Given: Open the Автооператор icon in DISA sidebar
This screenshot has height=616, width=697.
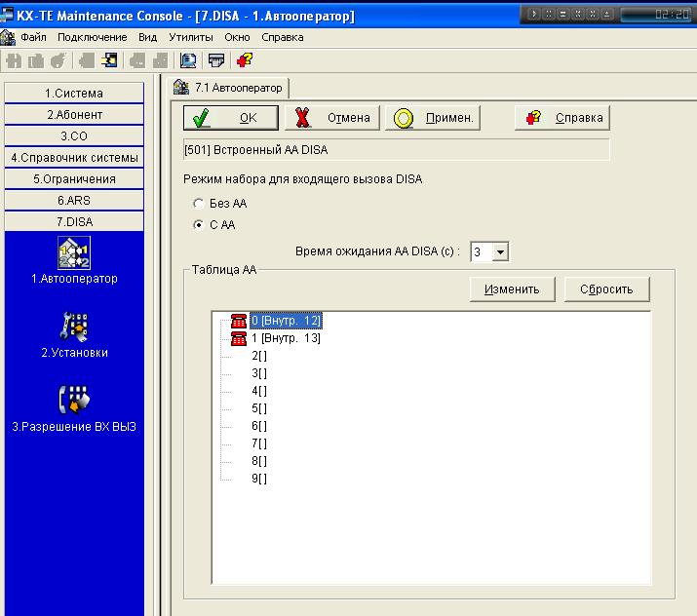Looking at the screenshot, I should pyautogui.click(x=74, y=252).
